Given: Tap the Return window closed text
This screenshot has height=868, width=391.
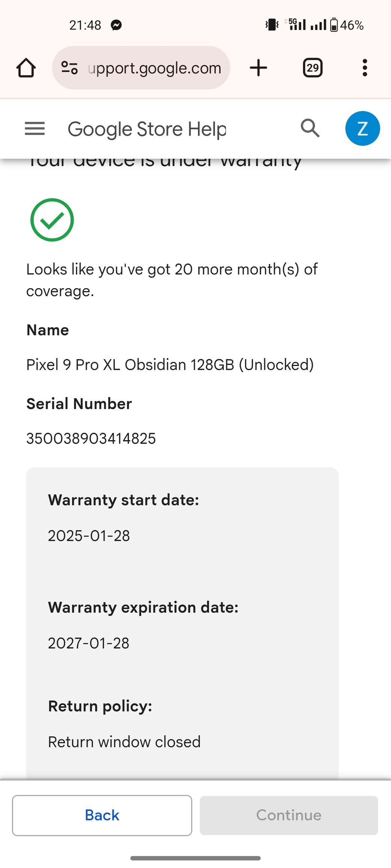Looking at the screenshot, I should [124, 742].
